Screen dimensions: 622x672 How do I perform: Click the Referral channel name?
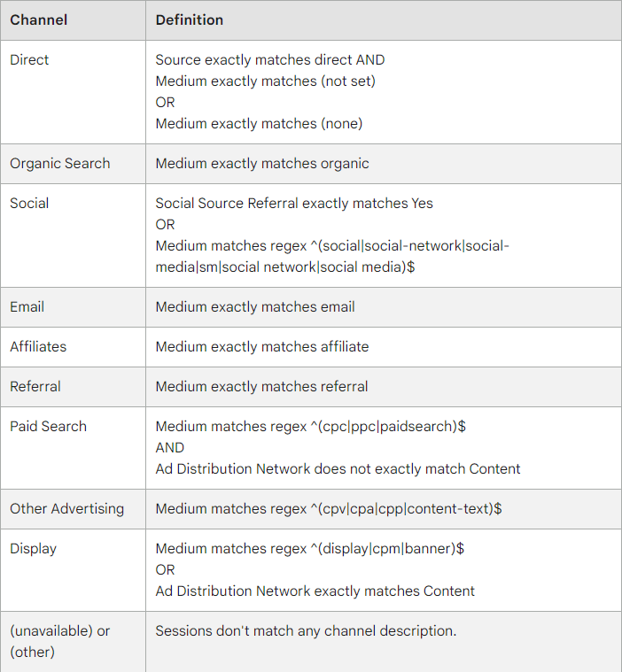tap(35, 387)
